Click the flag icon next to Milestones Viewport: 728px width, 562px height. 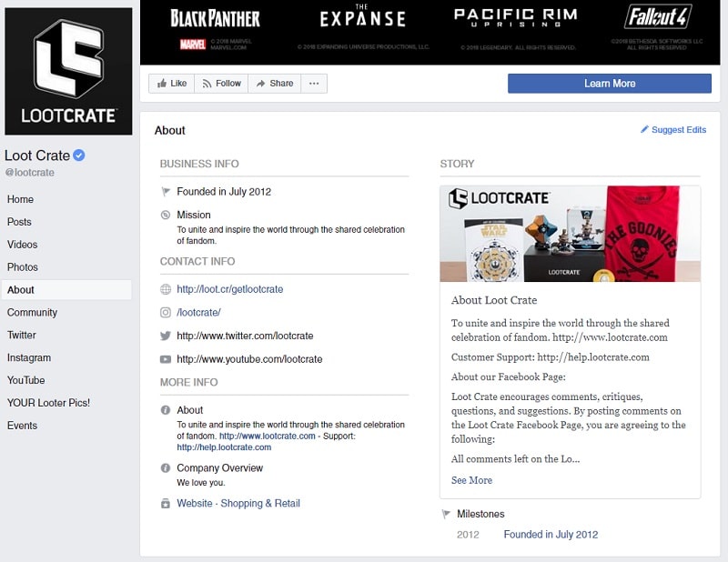(x=446, y=514)
